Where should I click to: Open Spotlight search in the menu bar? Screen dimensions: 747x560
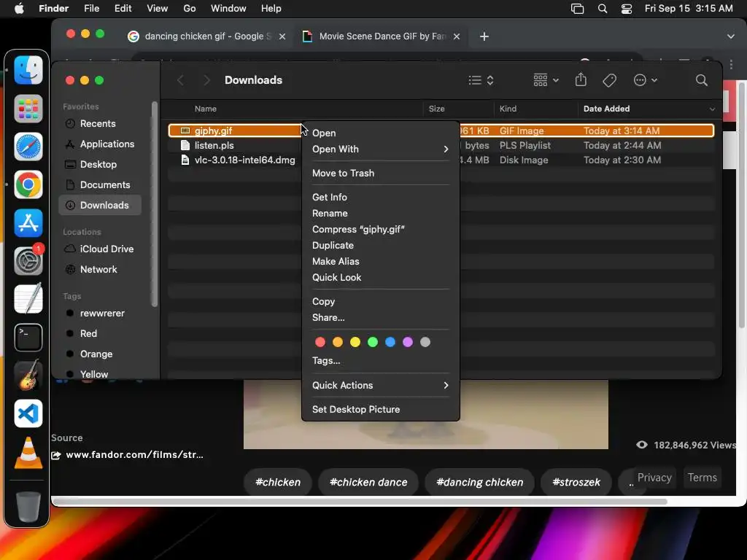[602, 9]
